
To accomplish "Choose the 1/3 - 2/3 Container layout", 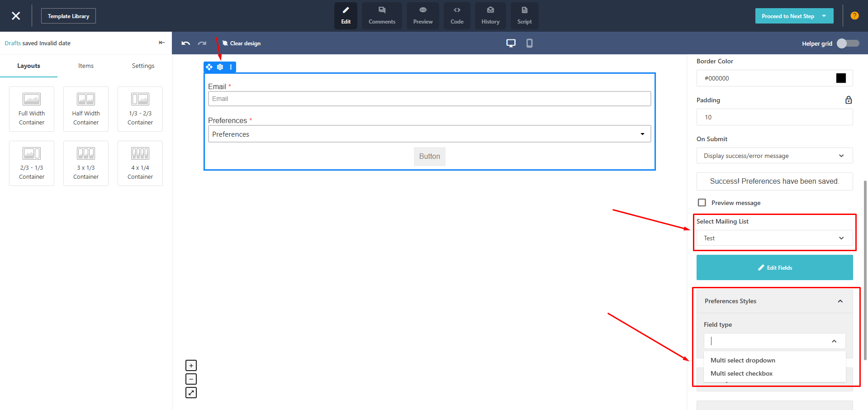I will pyautogui.click(x=140, y=109).
